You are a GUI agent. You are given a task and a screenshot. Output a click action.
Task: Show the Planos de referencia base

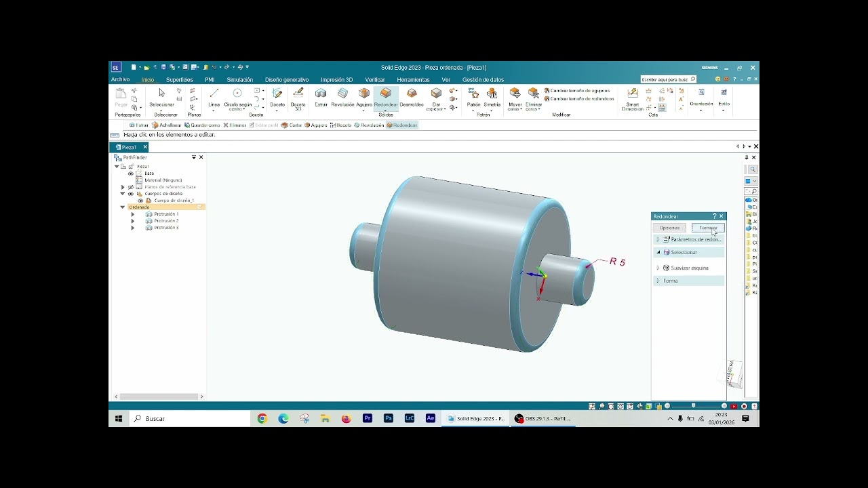131,187
